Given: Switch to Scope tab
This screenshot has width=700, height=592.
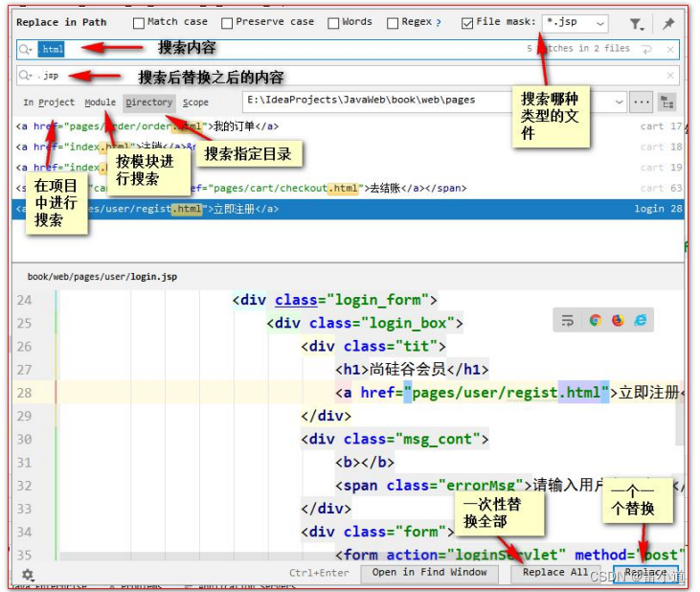Looking at the screenshot, I should [195, 102].
